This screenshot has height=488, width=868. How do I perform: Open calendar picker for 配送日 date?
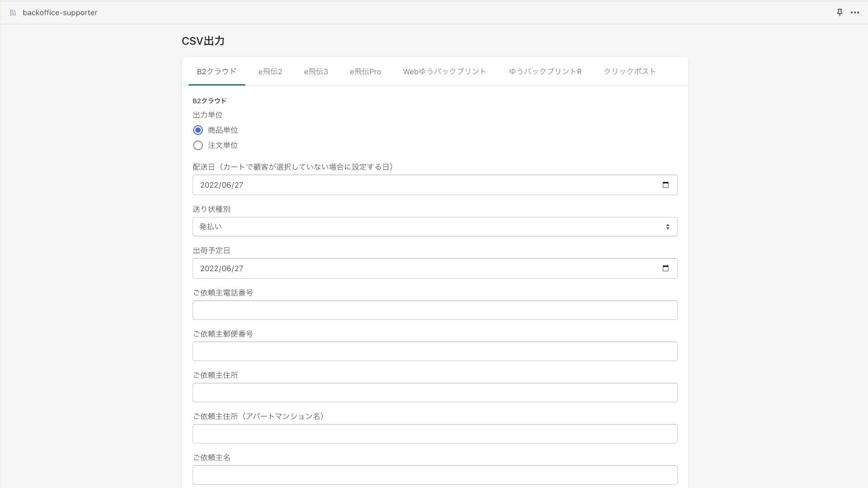coord(666,185)
